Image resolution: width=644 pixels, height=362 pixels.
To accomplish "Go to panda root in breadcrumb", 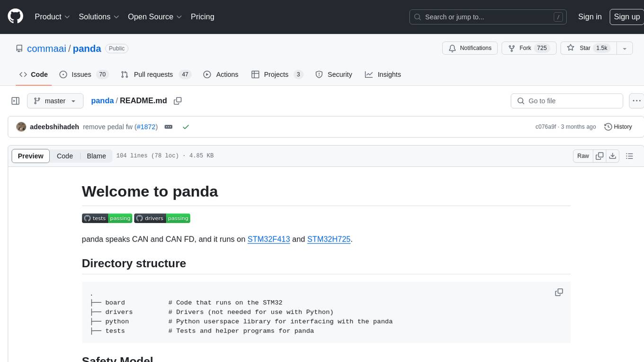I will coord(102,100).
